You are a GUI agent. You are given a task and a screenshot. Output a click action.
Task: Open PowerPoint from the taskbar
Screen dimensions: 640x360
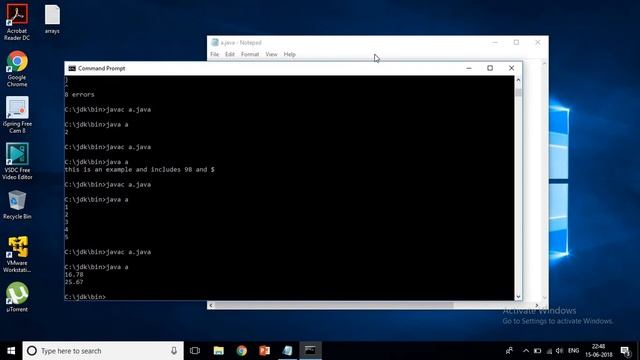point(264,351)
